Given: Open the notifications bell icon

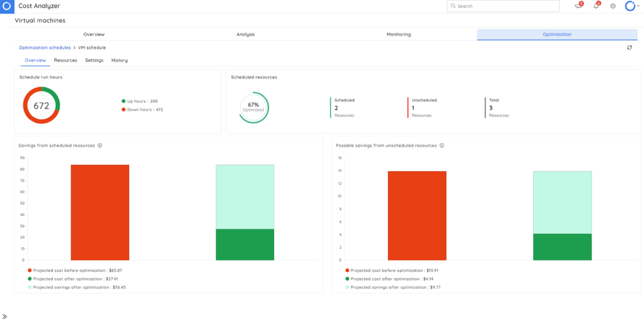Looking at the screenshot, I should click(x=596, y=6).
